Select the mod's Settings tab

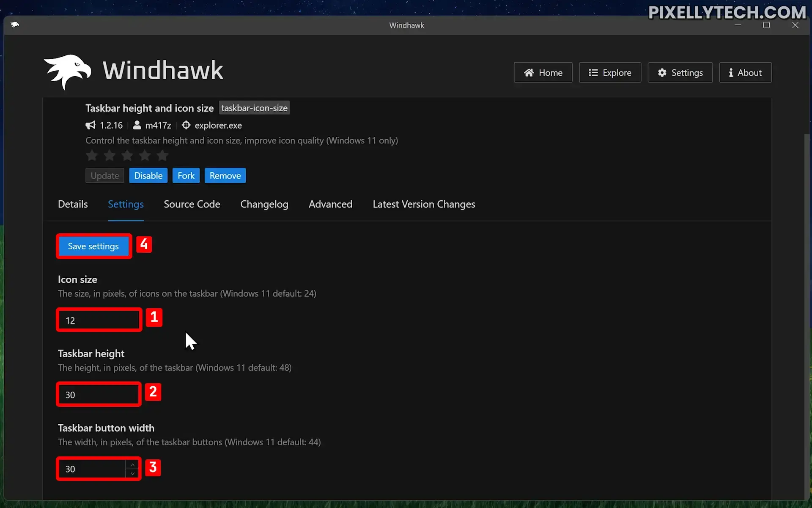(126, 204)
